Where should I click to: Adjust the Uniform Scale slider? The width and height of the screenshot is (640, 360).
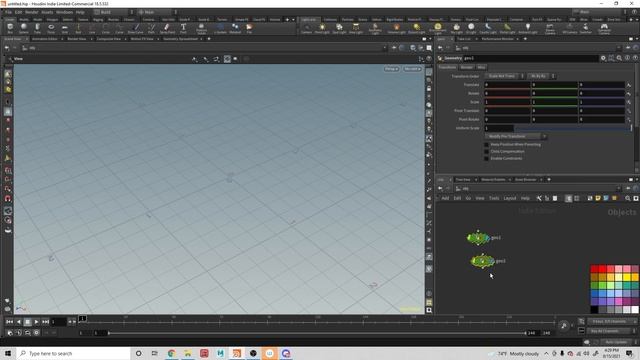573,128
